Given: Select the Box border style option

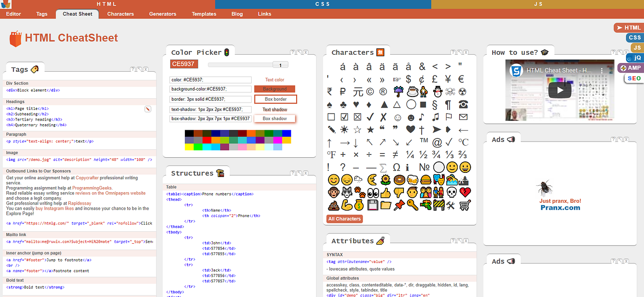Looking at the screenshot, I should (275, 99).
